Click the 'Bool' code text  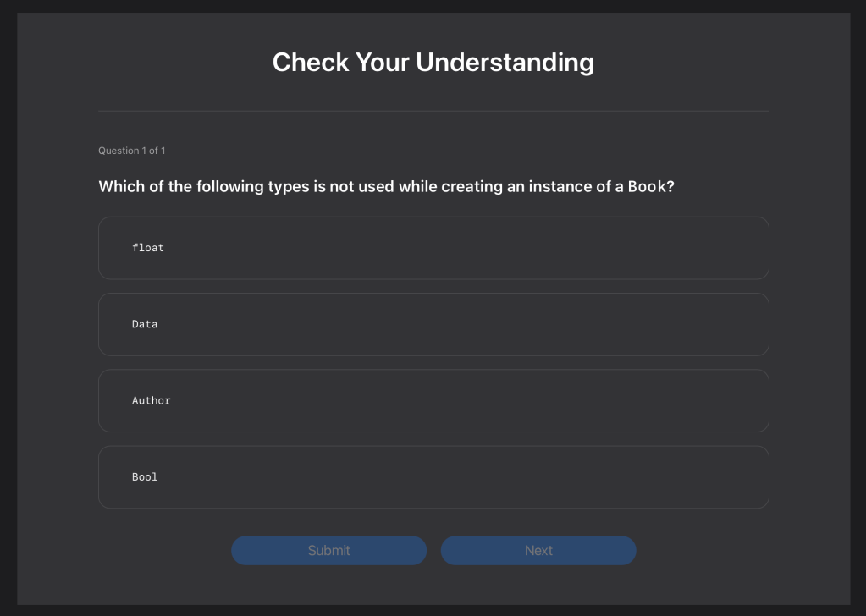point(145,477)
